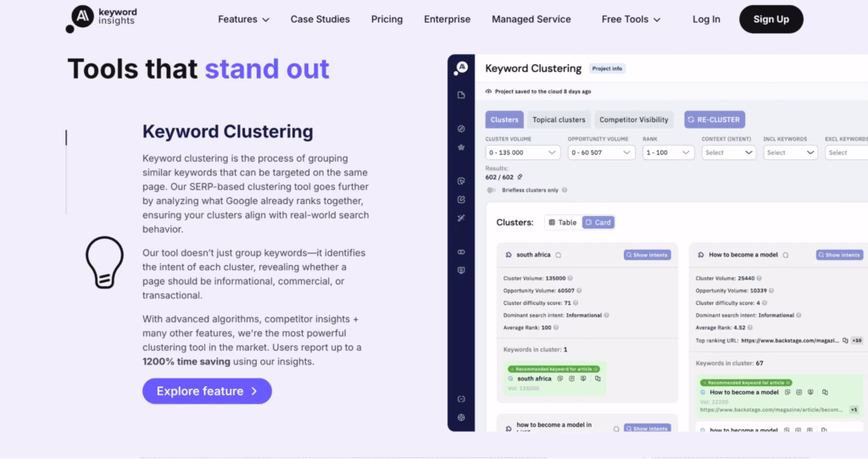Toggle Briefless clusters only switch
Viewport: 868px width, 459px height.
tap(491, 191)
